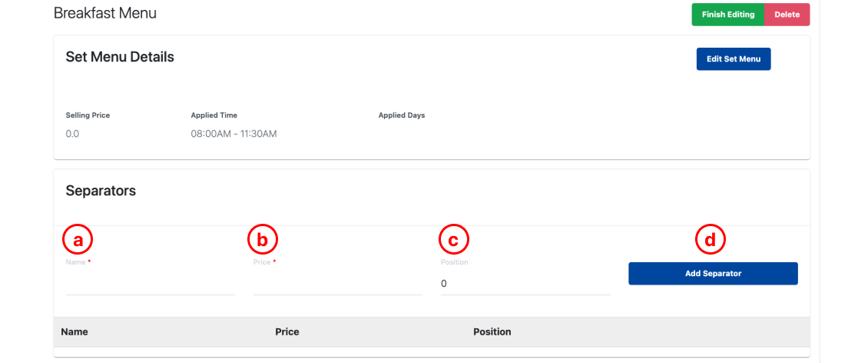Click the Breakfast Menu page title
Screen dimensions: 868x363
[105, 13]
